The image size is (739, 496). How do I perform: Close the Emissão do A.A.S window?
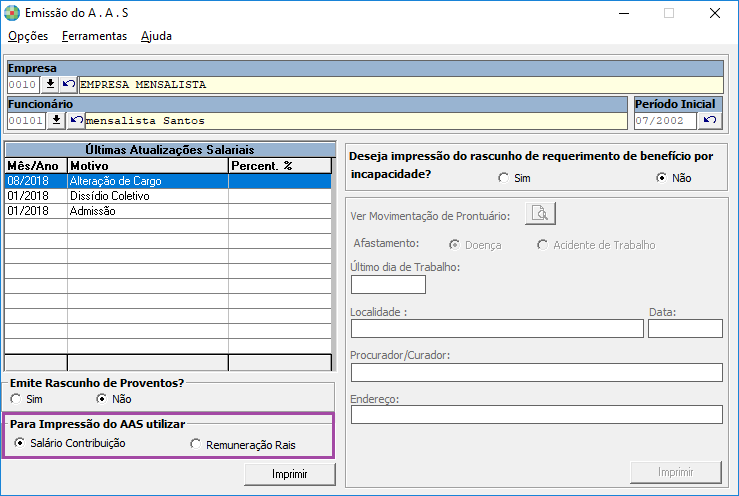pos(714,13)
